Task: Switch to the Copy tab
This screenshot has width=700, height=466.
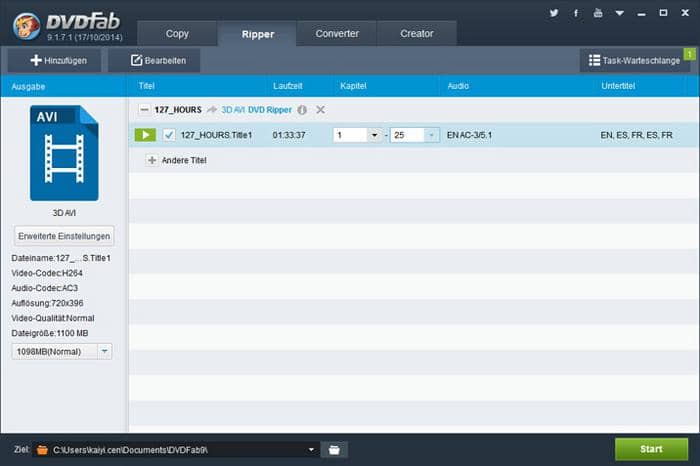Action: [x=177, y=33]
